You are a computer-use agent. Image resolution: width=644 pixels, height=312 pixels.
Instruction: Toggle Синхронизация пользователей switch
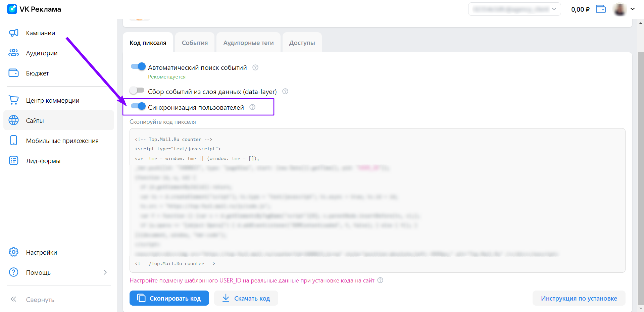coord(138,106)
